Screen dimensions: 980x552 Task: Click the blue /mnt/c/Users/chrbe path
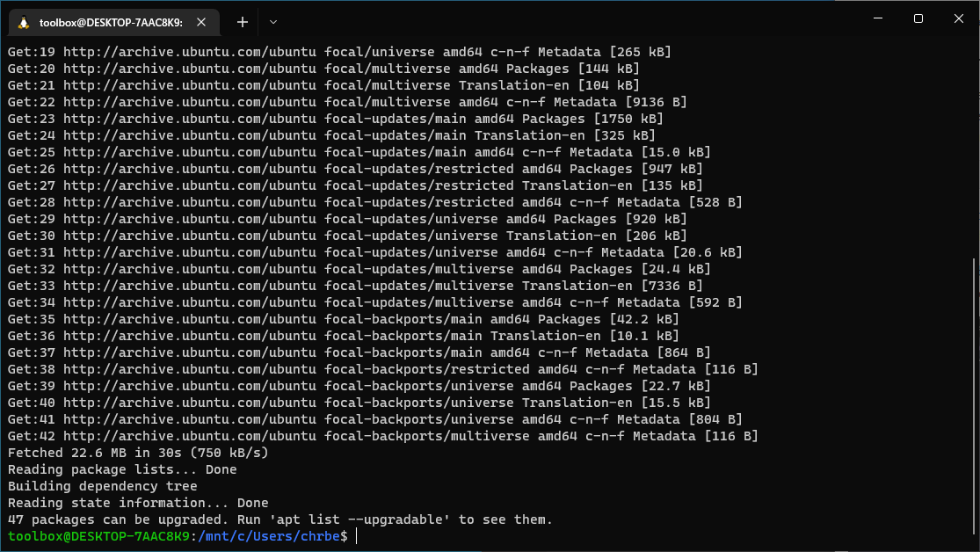point(269,536)
